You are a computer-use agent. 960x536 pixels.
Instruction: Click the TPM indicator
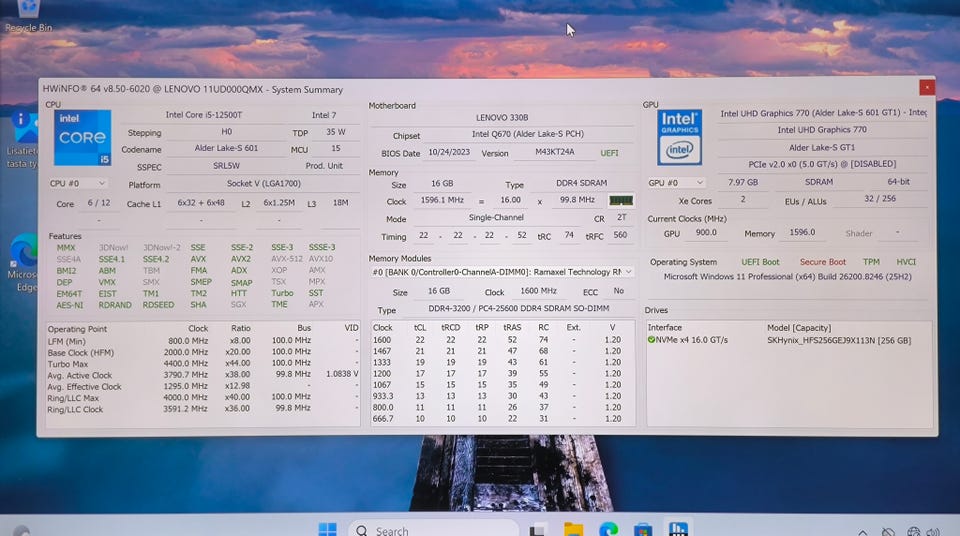[871, 262]
